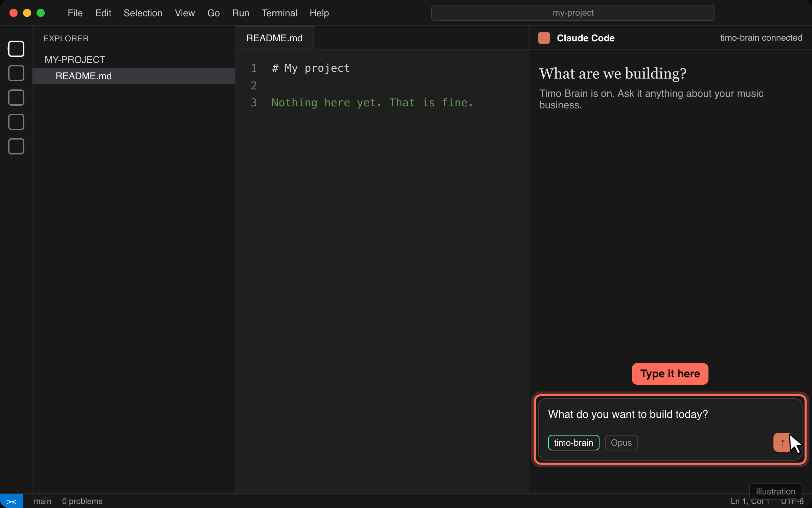Click the my-project command search bar
Viewport: 812px width, 508px height.
tap(573, 13)
